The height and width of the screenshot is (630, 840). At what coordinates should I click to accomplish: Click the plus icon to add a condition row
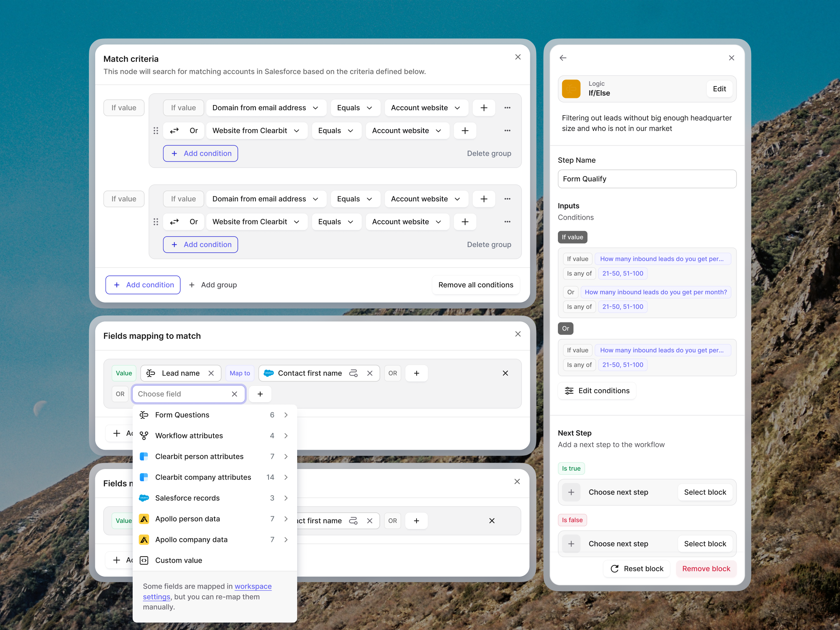click(484, 108)
